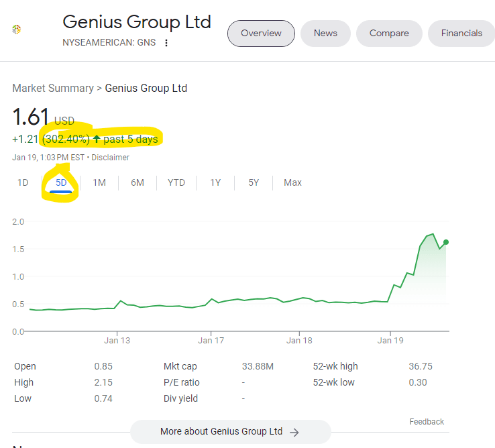Click the Feedback link below the stats

[x=427, y=422]
